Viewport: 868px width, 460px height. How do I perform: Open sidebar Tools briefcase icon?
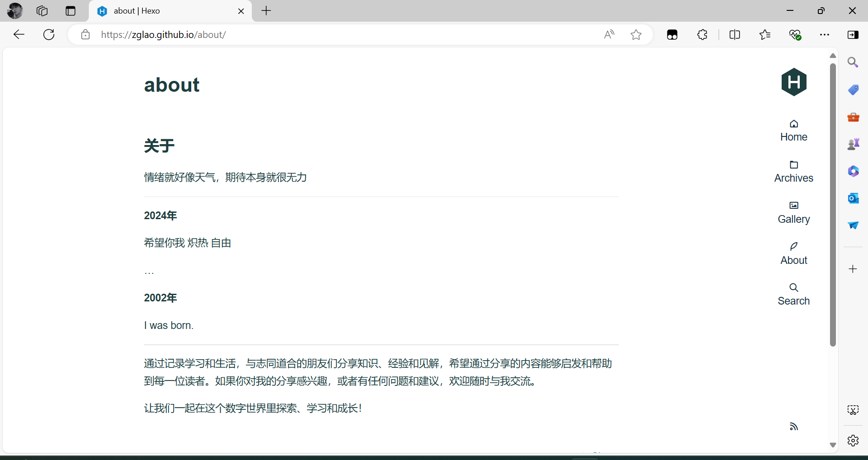853,117
